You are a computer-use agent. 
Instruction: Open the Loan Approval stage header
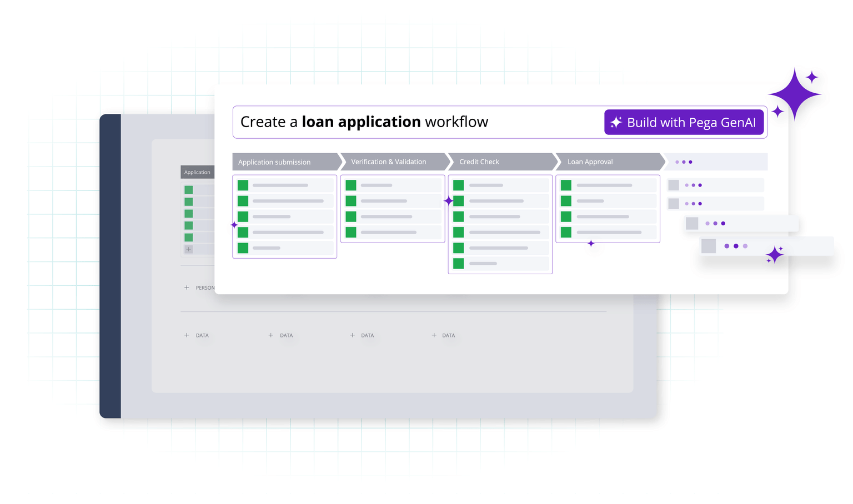point(608,162)
